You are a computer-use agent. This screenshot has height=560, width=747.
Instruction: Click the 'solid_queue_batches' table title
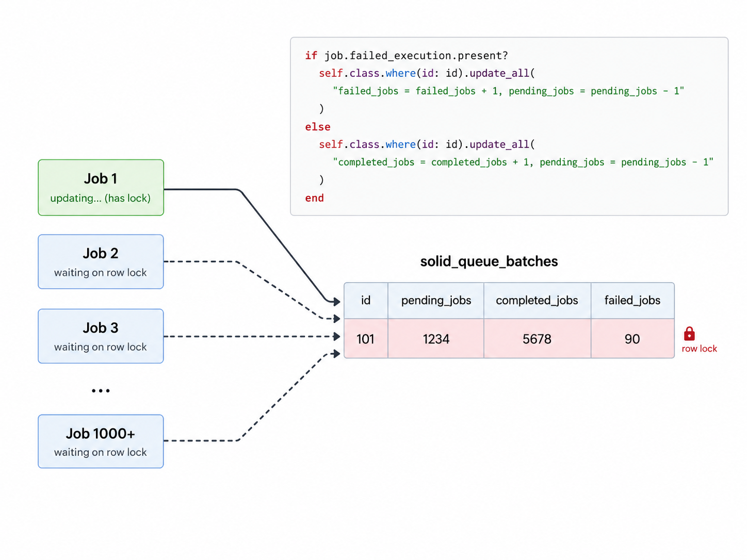(x=489, y=261)
